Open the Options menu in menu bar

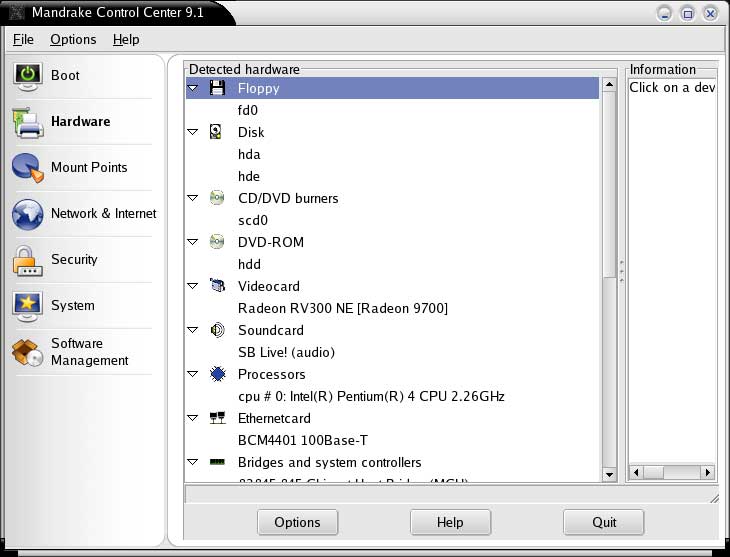[73, 39]
